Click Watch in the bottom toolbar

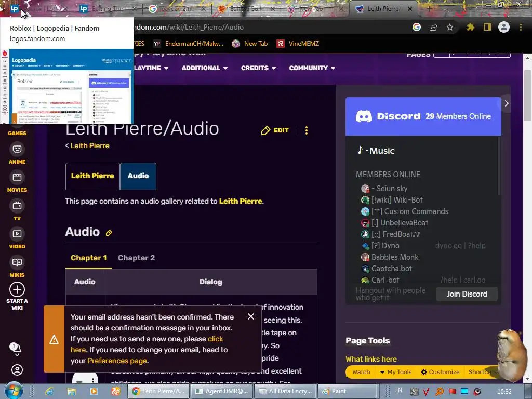[x=361, y=372]
